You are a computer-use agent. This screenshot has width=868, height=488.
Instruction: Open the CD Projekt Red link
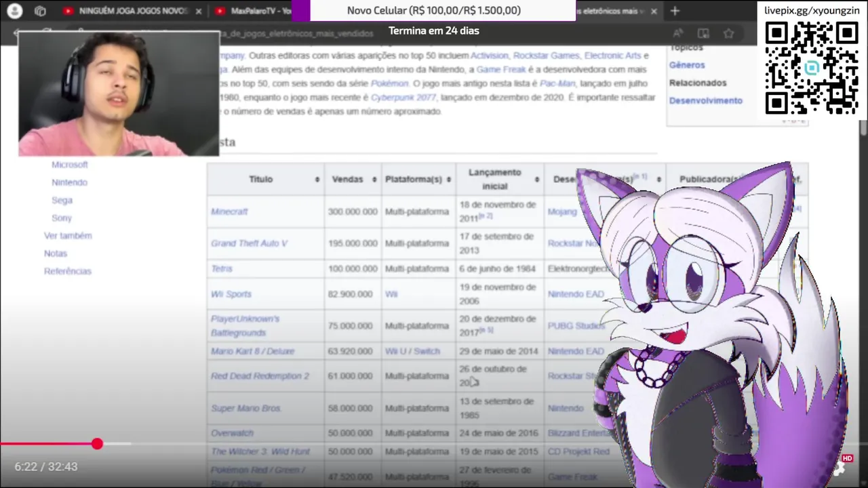pos(578,451)
